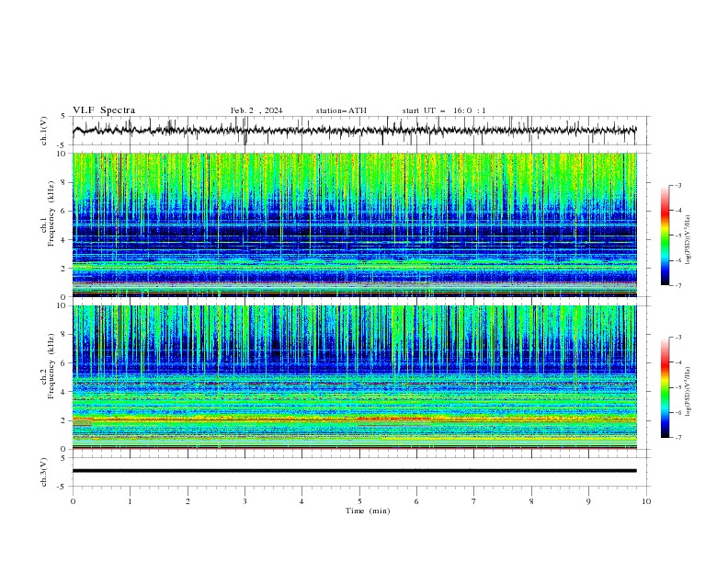Click time axis tick label "6"

[416, 501]
